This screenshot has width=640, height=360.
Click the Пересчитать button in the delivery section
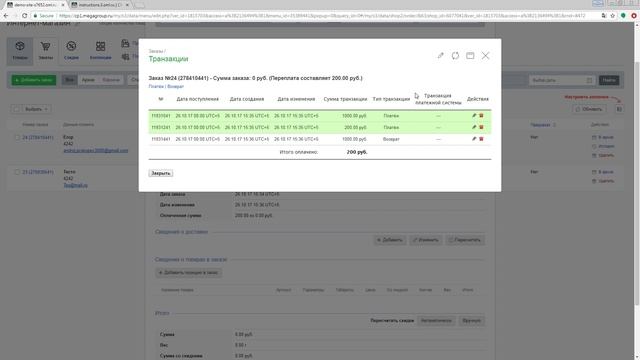pyautogui.click(x=465, y=240)
